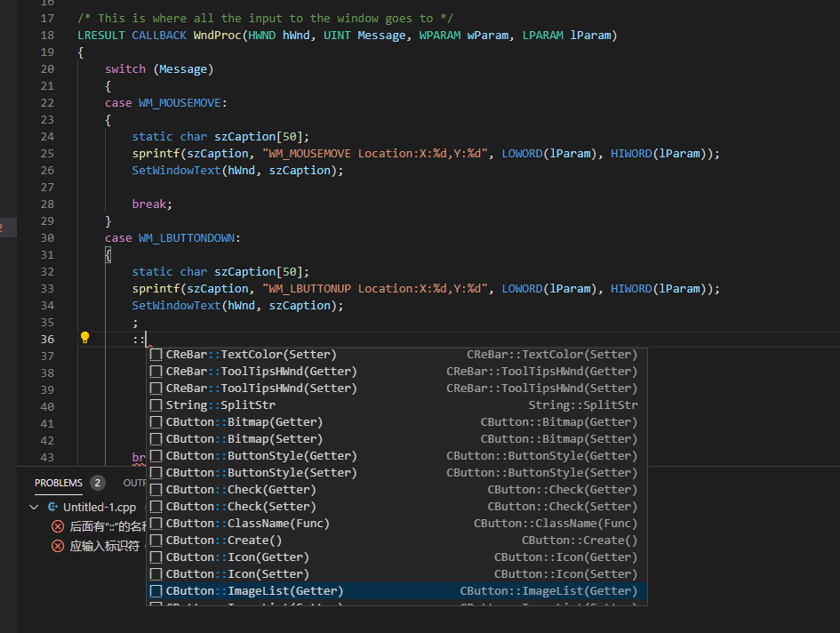Viewport: 840px width, 633px height.
Task: Click the badge showing 2 on the Problems tab
Action: 96,484
